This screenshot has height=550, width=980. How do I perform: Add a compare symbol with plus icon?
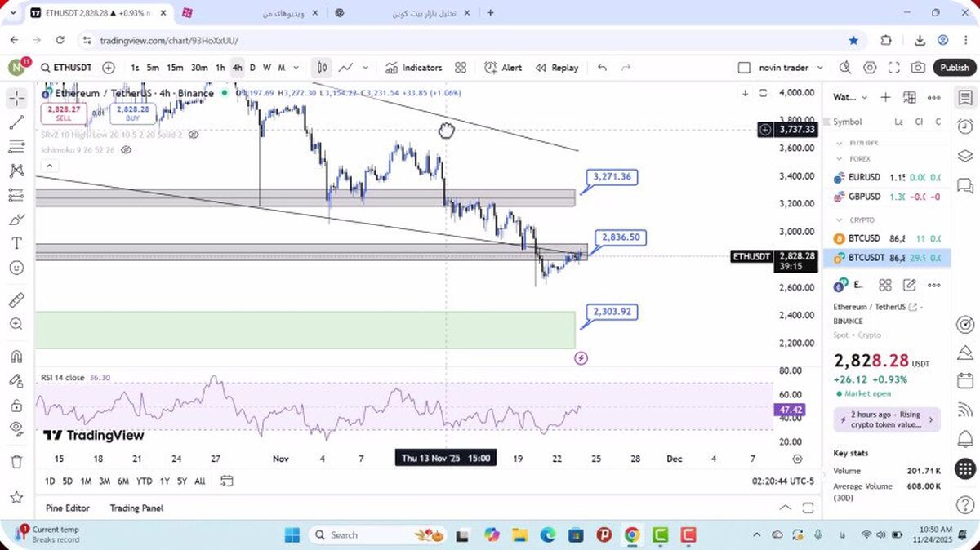(x=109, y=68)
